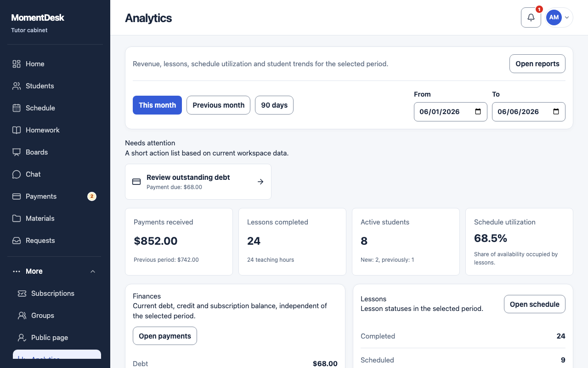Viewport: 588px width, 368px height.
Task: Click the Requests inbox icon
Action: (x=17, y=241)
